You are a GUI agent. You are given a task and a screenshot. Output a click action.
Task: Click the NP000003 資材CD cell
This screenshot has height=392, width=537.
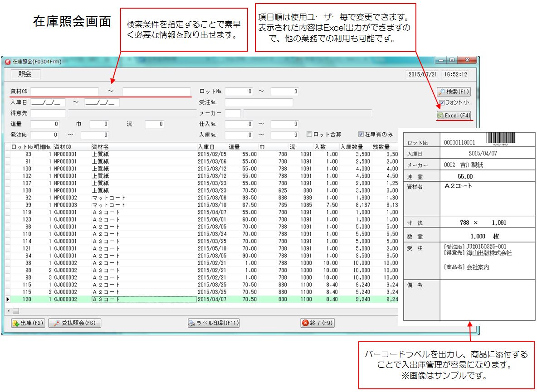click(72, 205)
